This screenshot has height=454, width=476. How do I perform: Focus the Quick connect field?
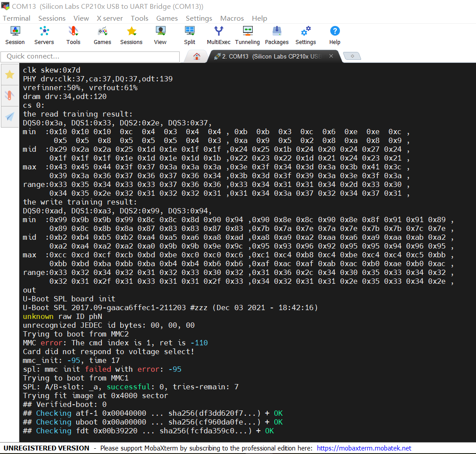[90, 56]
